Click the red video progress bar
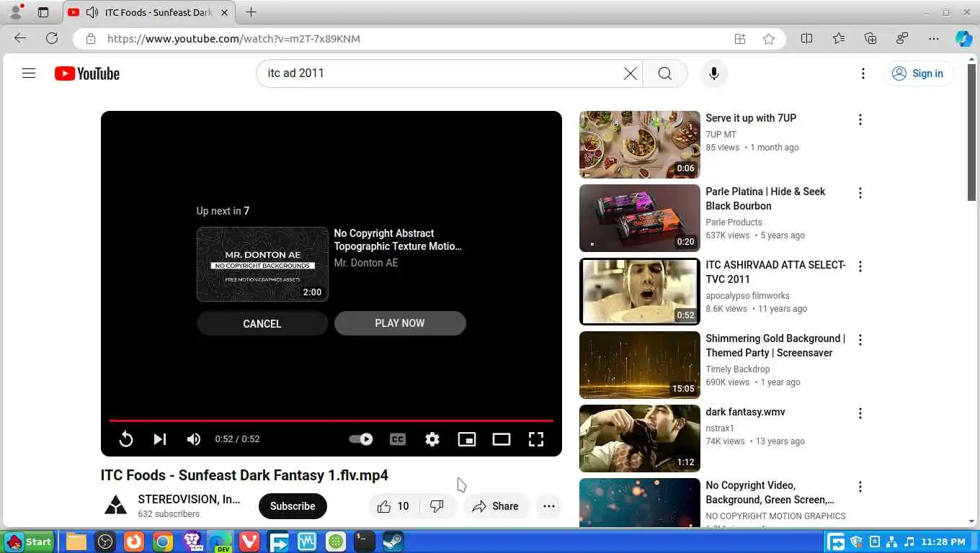Screen dimensions: 980x553 pos(331,421)
